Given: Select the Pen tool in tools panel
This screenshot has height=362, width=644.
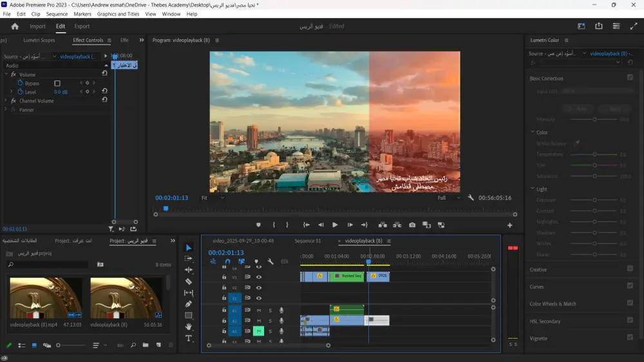Looking at the screenshot, I should pos(189,304).
